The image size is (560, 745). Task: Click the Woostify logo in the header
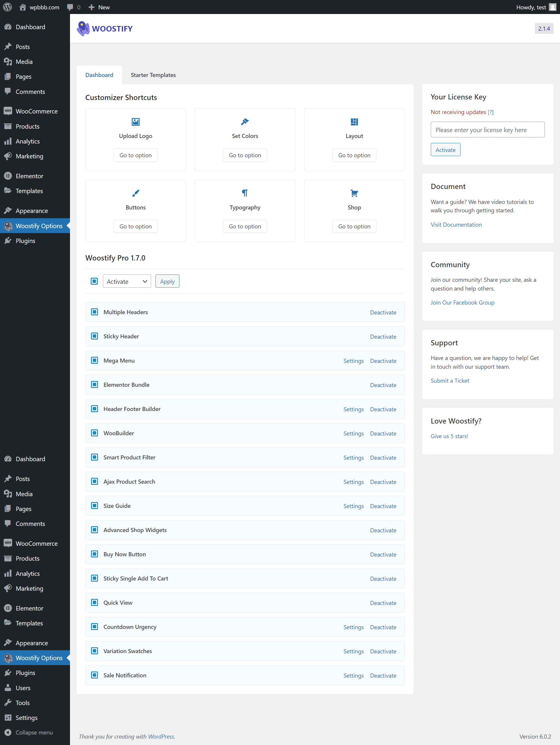[105, 29]
